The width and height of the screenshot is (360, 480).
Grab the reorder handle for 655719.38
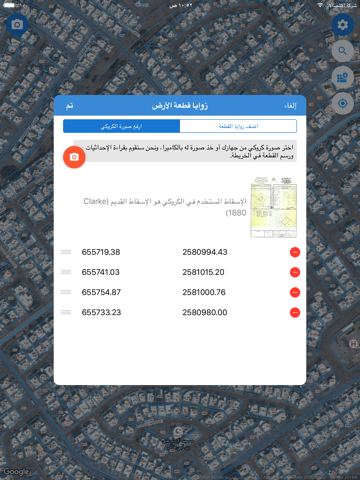click(66, 252)
